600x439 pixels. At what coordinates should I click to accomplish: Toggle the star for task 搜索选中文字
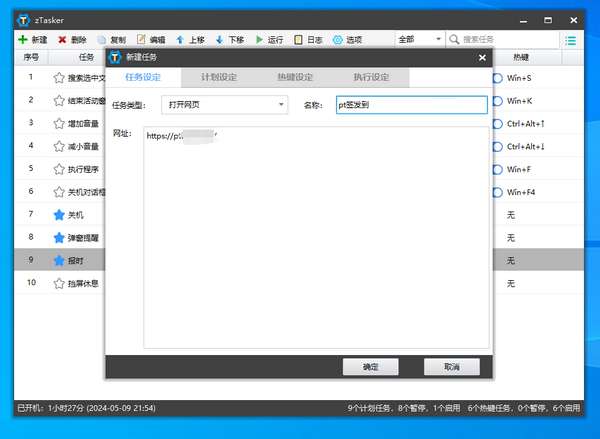click(58, 77)
